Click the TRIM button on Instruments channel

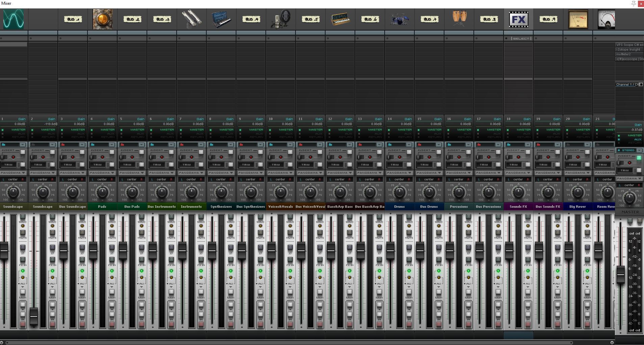tap(187, 165)
